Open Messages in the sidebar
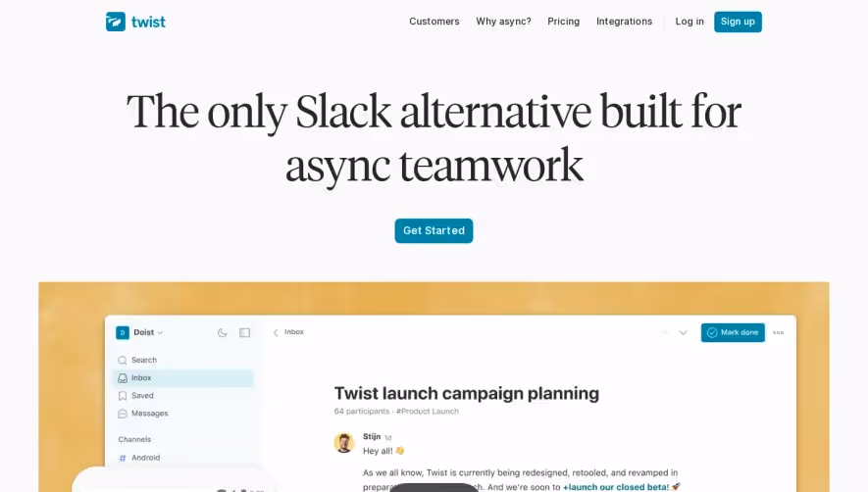Viewport: 868px width, 492px height. [149, 414]
